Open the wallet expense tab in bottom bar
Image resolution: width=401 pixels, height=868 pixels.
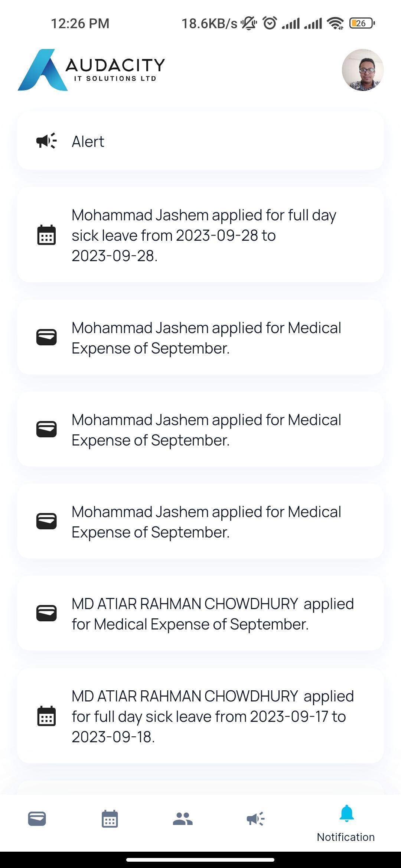click(x=37, y=819)
